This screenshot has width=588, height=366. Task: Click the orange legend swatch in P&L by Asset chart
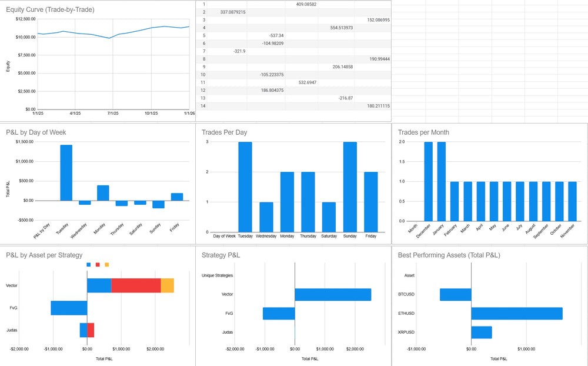coord(106,264)
